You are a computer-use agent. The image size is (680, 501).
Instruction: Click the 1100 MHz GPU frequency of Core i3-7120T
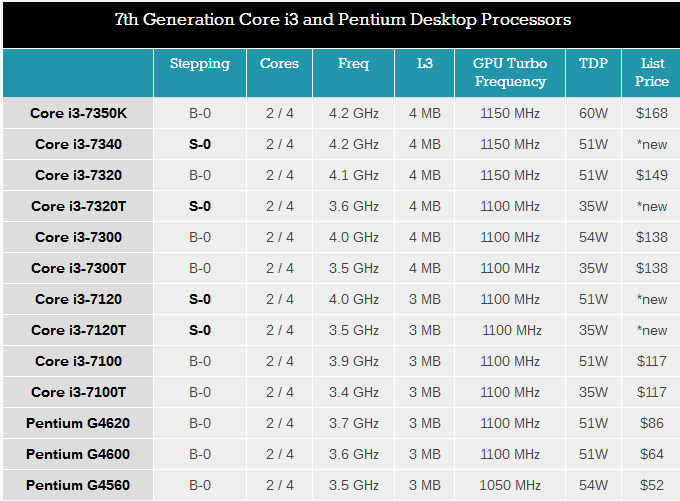pyautogui.click(x=512, y=331)
